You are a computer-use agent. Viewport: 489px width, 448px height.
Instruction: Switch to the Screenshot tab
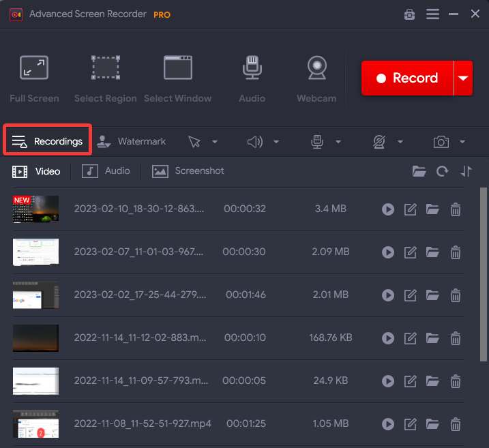[x=188, y=171]
